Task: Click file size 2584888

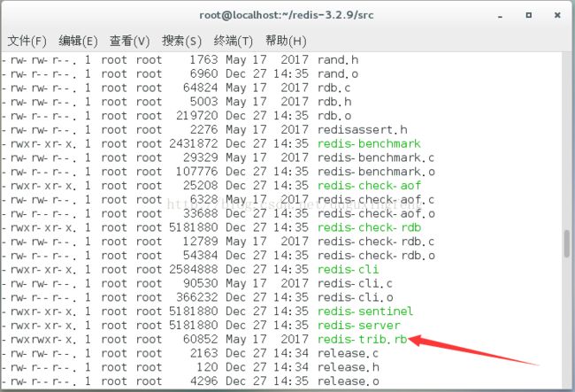Action: click(x=193, y=269)
